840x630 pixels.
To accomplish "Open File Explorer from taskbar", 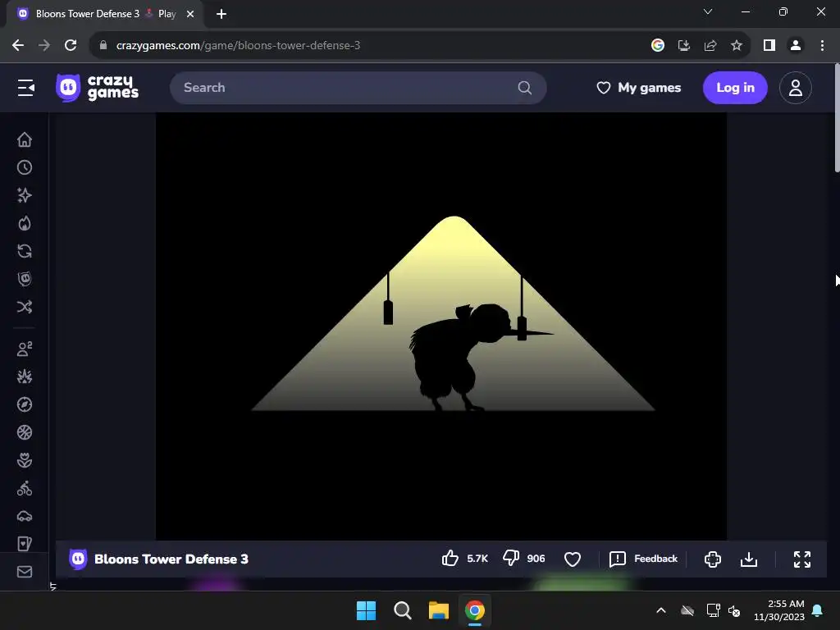I will [x=439, y=610].
